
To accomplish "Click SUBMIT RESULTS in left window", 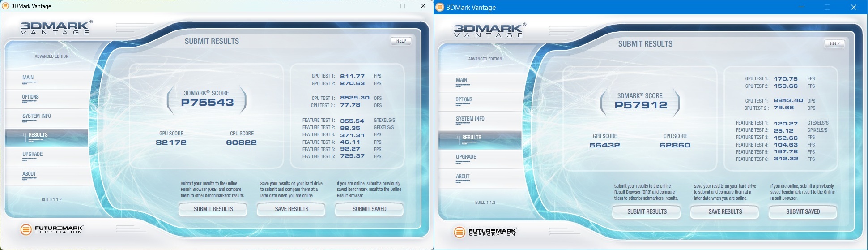I will [213, 209].
